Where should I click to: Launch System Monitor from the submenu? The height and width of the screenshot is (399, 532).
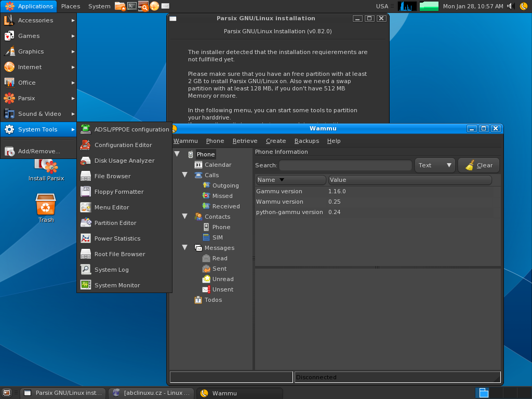coord(125,285)
